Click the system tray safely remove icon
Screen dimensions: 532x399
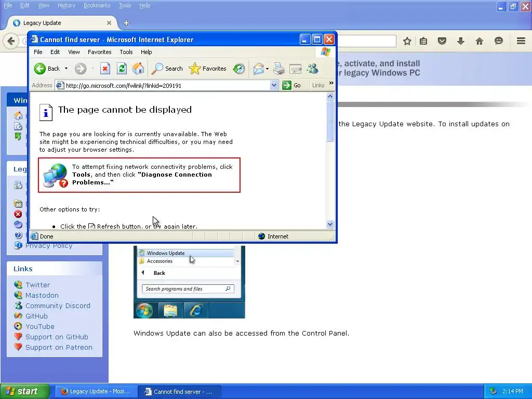[494, 391]
